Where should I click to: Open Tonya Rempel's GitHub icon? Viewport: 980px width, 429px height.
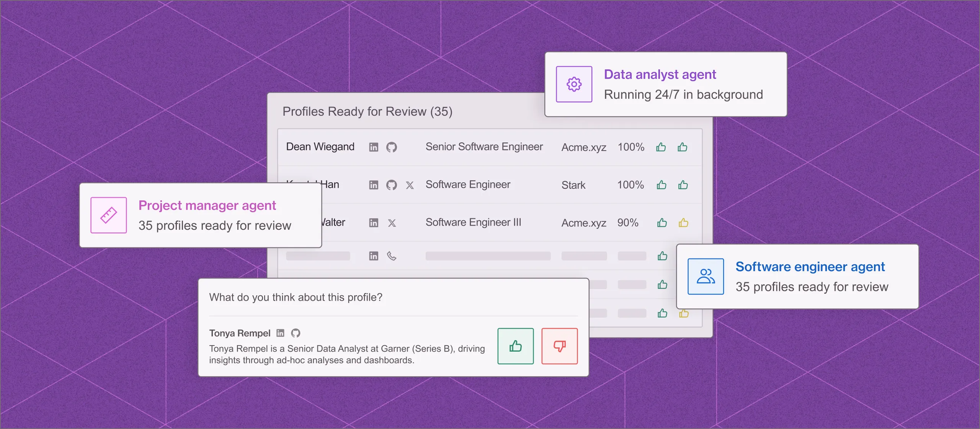tap(296, 333)
